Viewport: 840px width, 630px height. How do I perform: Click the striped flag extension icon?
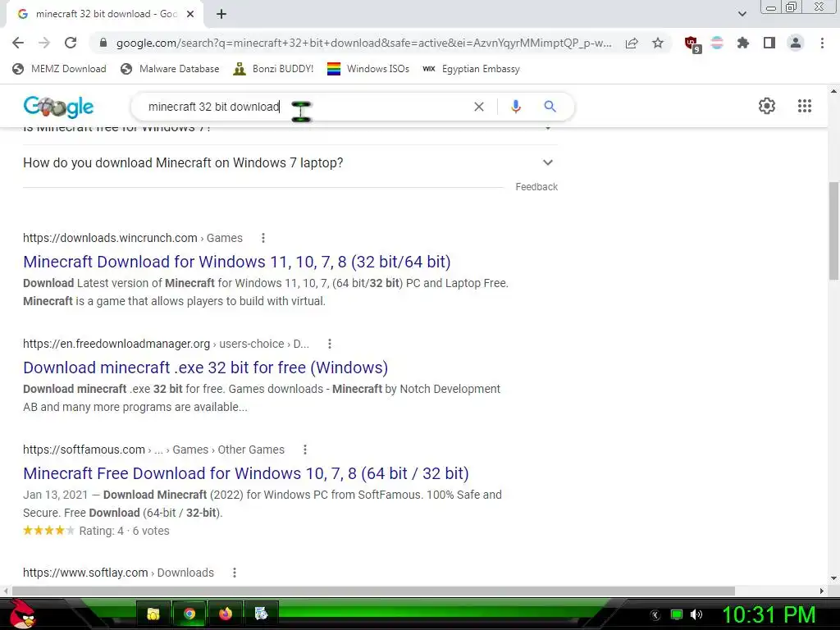pyautogui.click(x=717, y=43)
